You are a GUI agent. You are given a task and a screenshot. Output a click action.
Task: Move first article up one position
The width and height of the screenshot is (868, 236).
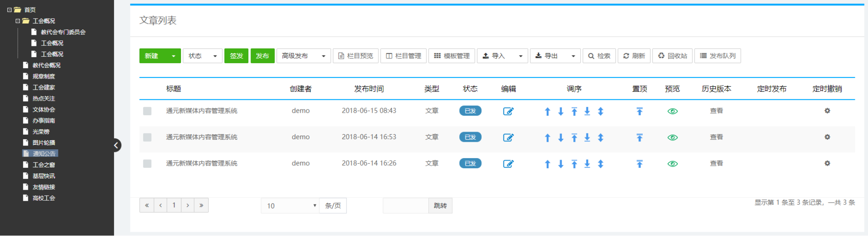547,111
